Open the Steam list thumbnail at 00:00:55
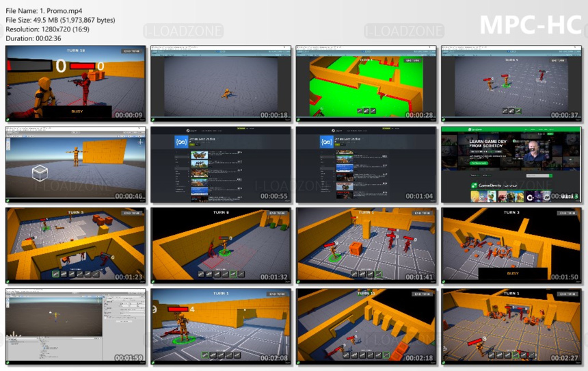This screenshot has height=371, width=588. (221, 164)
